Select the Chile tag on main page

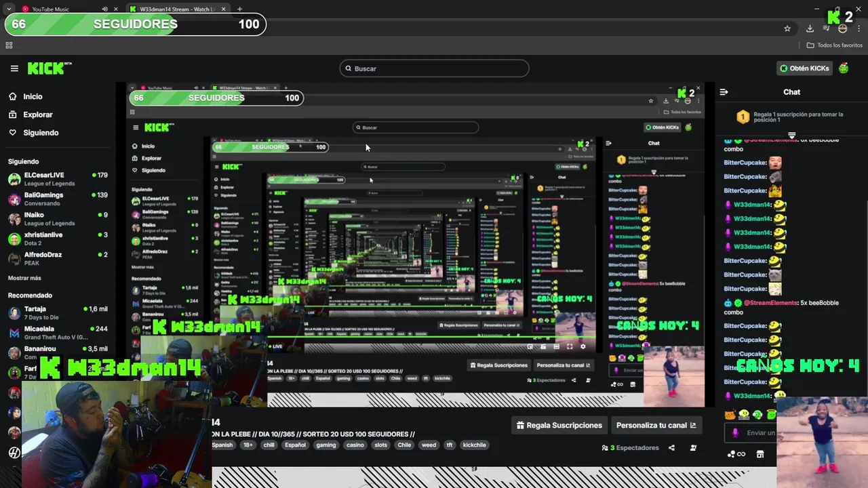(405, 445)
